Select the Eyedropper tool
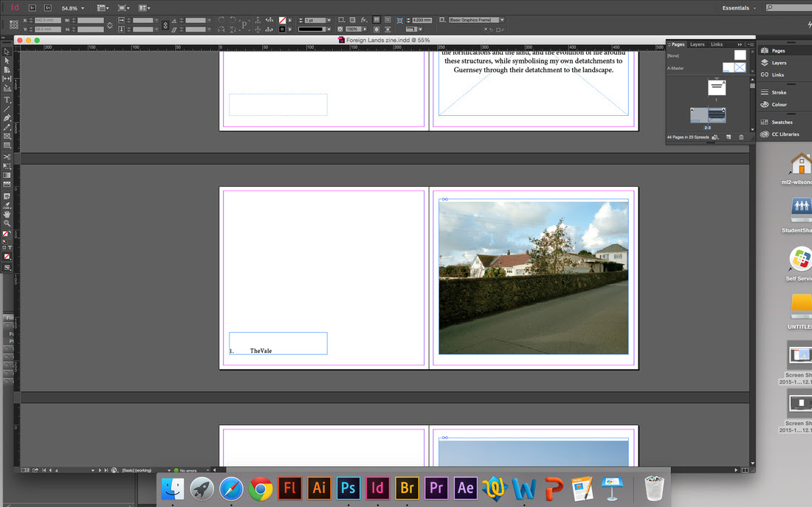The width and height of the screenshot is (812, 507). [7, 205]
